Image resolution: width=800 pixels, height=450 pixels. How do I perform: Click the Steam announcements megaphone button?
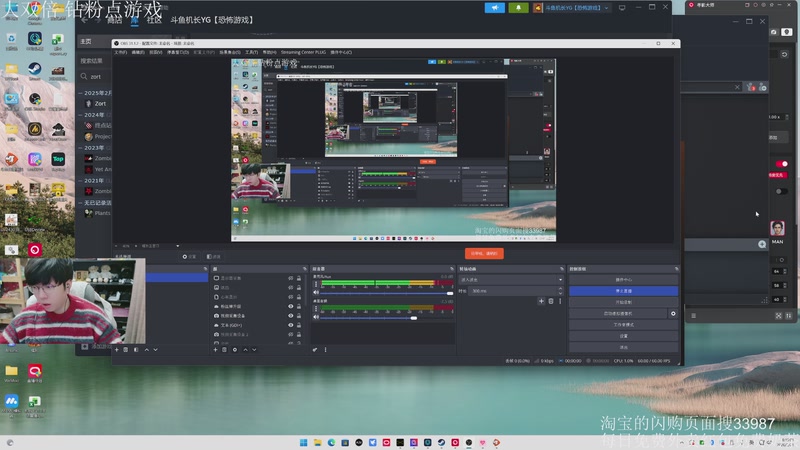[x=494, y=8]
